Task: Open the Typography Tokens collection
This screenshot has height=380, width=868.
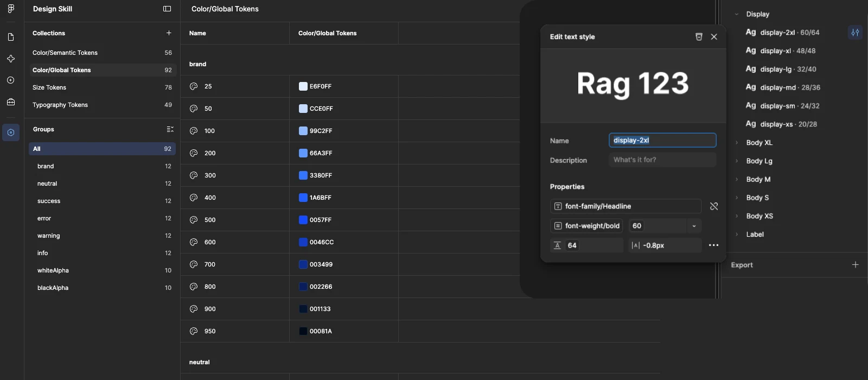Action: [102, 105]
